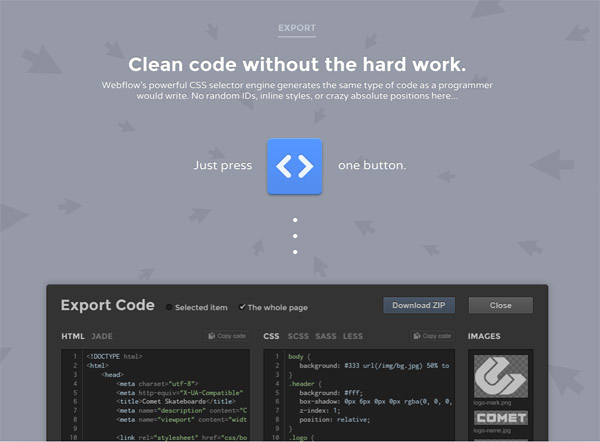The image size is (600, 442).
Task: Select the SASS tab
Action: pyautogui.click(x=326, y=336)
